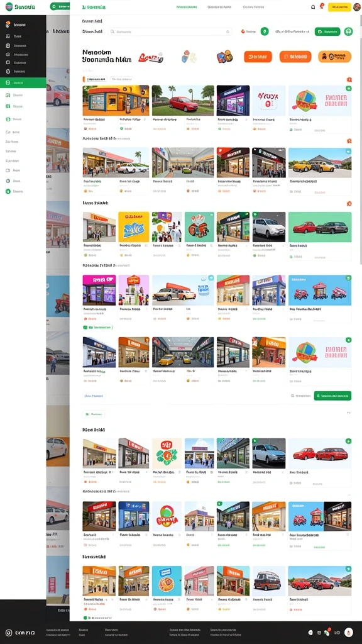Click the first orange pill button in banner
362x644 pixels.
[258, 57]
